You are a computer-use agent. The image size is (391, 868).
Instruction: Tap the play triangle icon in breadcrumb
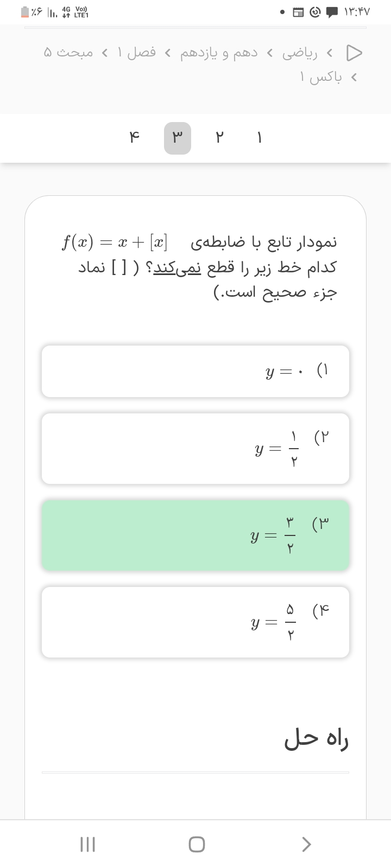click(x=354, y=53)
